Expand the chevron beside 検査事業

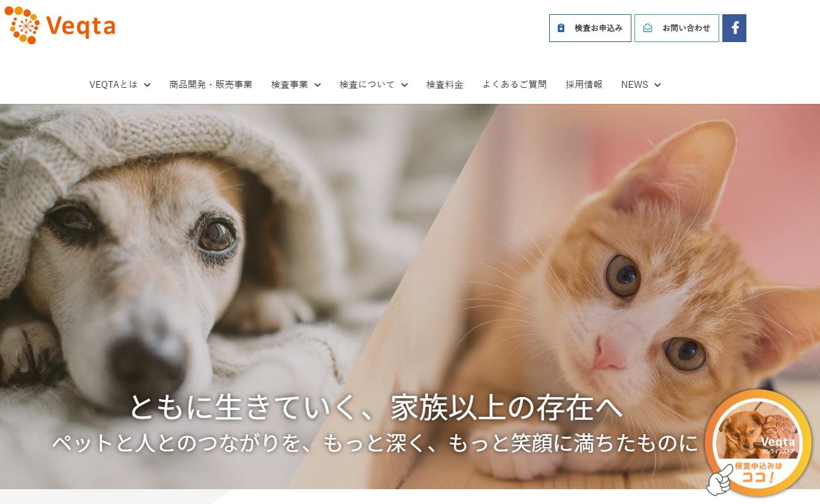(x=317, y=85)
